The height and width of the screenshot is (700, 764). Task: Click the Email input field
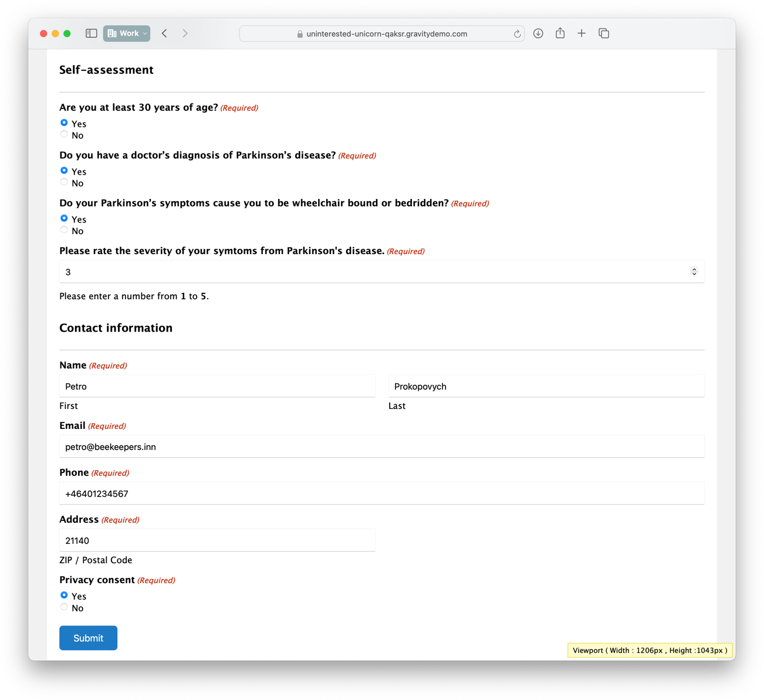click(381, 447)
